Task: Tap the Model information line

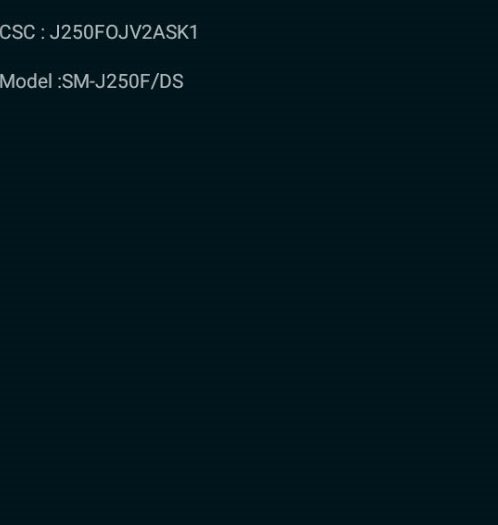Action: point(91,81)
